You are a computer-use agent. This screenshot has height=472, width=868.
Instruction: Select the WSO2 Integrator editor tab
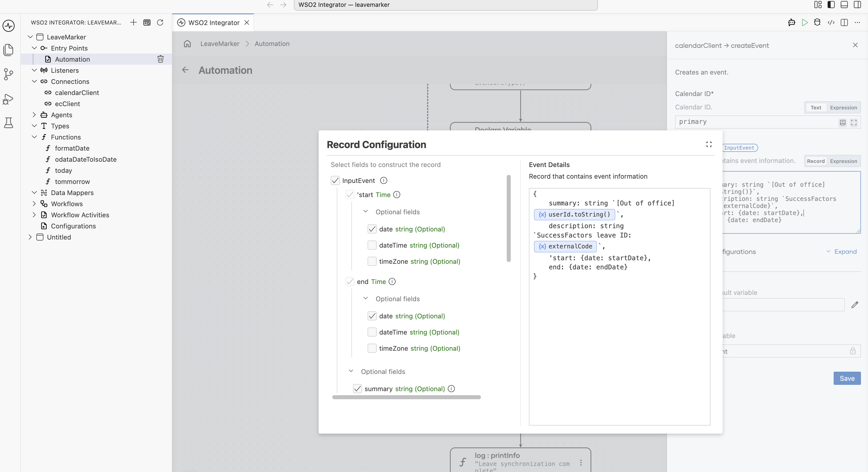pos(213,22)
